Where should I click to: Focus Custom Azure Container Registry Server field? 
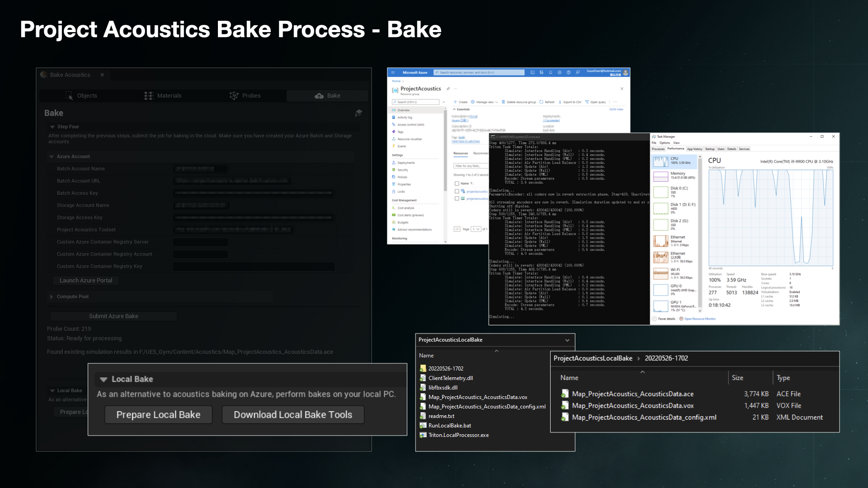pyautogui.click(x=201, y=242)
